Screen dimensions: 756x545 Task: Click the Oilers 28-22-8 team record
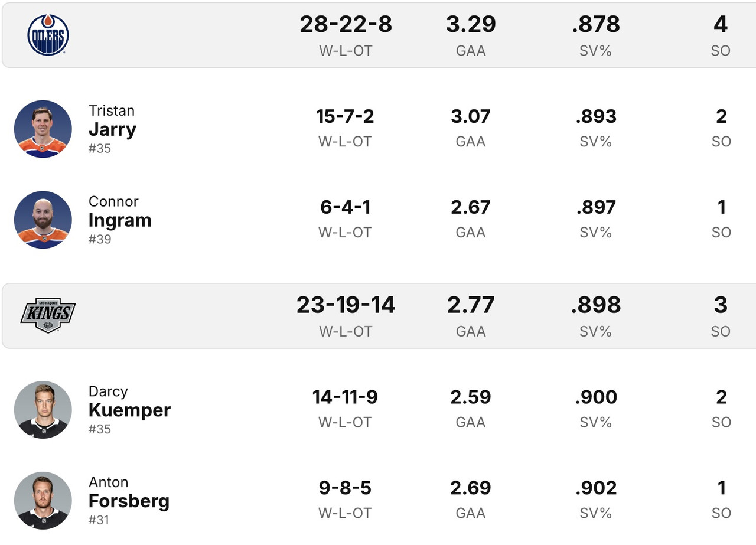tap(346, 24)
